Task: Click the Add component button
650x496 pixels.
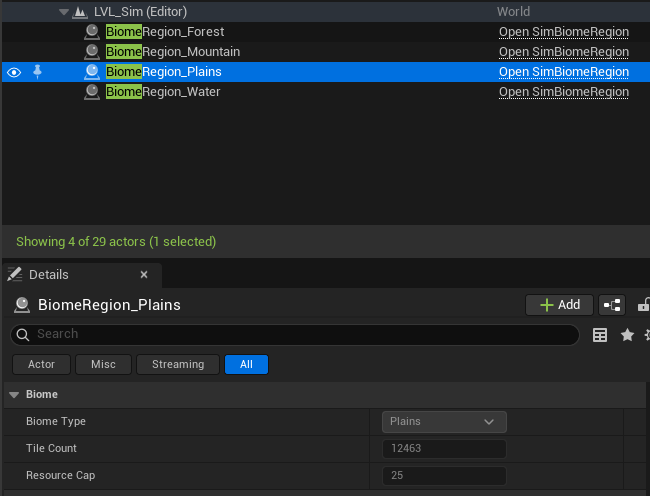Action: click(559, 305)
